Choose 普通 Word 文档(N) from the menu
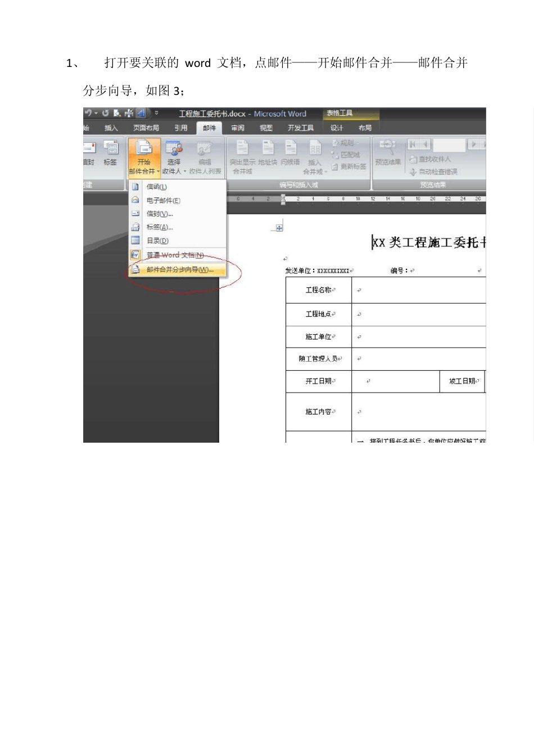Screen dimensions: 534x756 click(x=178, y=255)
